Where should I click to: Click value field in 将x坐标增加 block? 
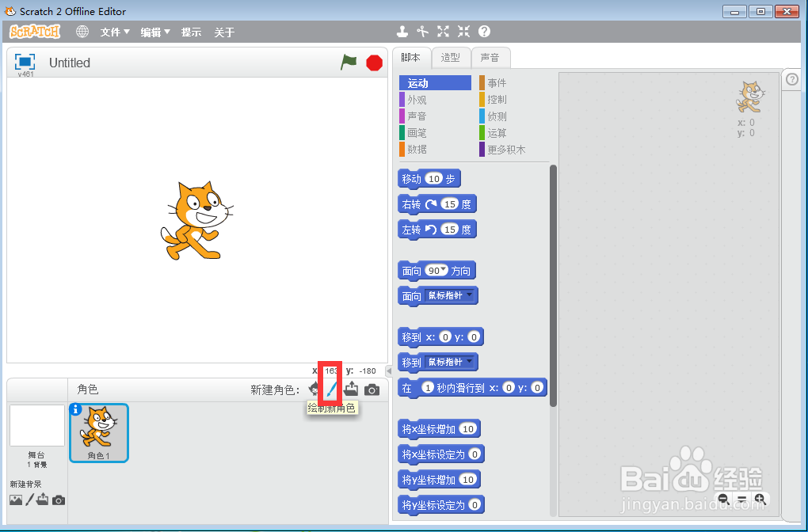point(468,428)
